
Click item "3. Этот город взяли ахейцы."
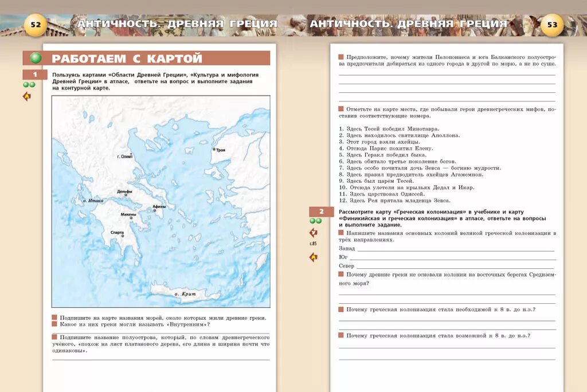pyautogui.click(x=379, y=142)
